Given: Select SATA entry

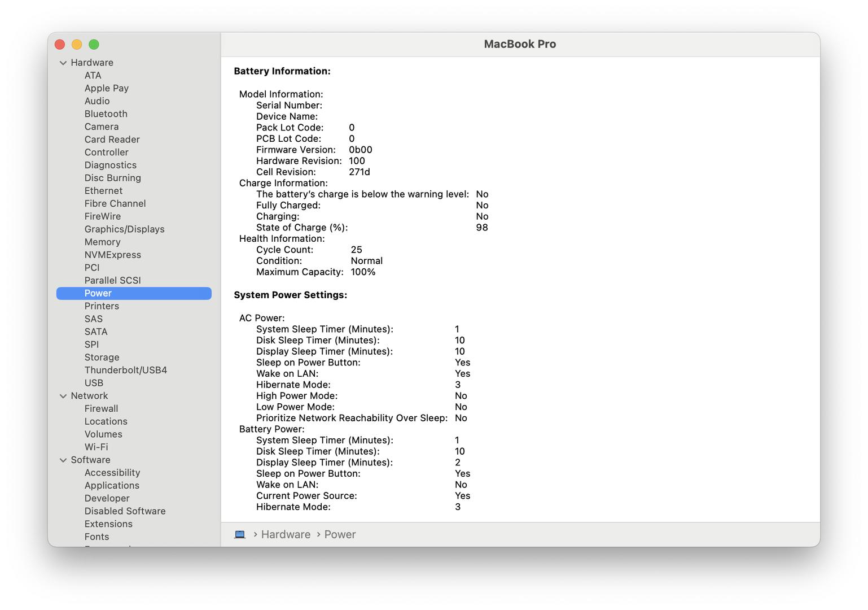Looking at the screenshot, I should tap(96, 332).
